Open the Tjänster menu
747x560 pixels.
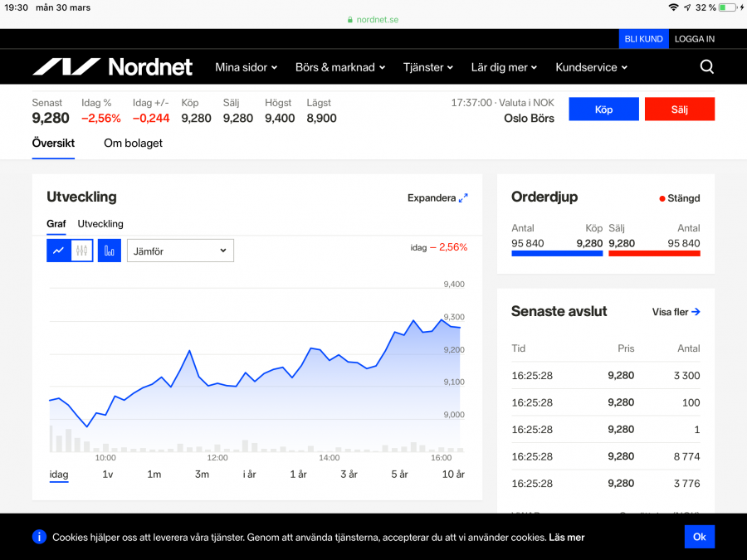click(428, 67)
